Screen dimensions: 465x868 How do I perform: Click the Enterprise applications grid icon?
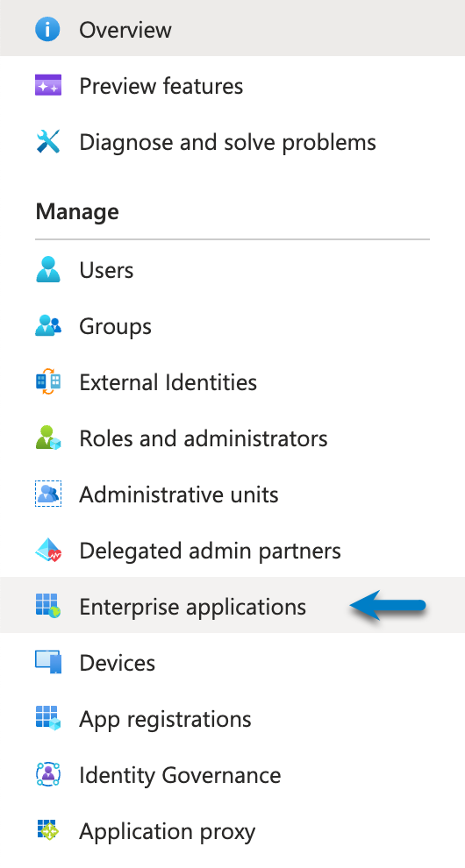click(x=47, y=606)
